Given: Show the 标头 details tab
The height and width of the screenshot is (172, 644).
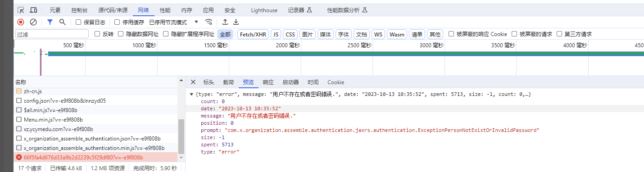Looking at the screenshot, I should click(x=209, y=82).
